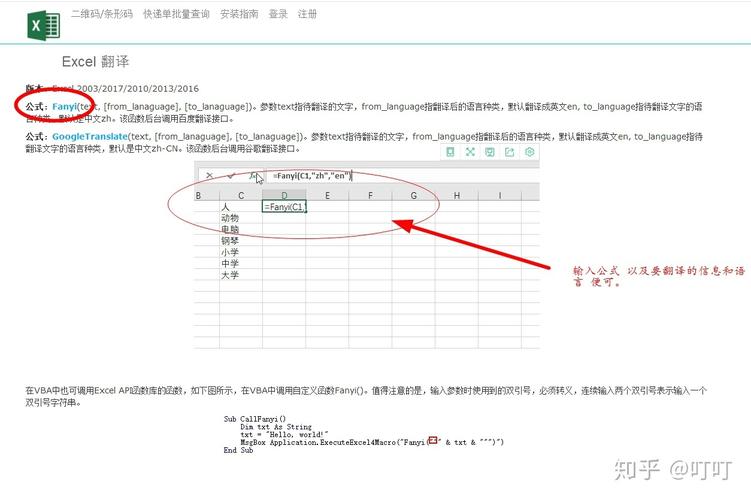The height and width of the screenshot is (500, 751).
Task: Click the fullscreen expand-arrows image icon
Action: (x=470, y=152)
